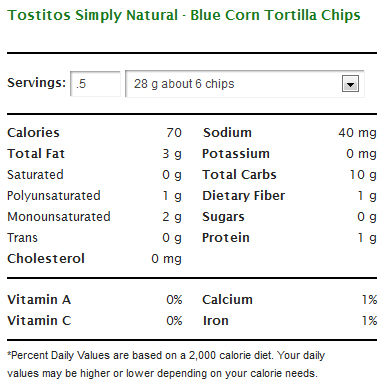Click the Cholesterol label
This screenshot has width=386, height=386.
click(x=46, y=259)
